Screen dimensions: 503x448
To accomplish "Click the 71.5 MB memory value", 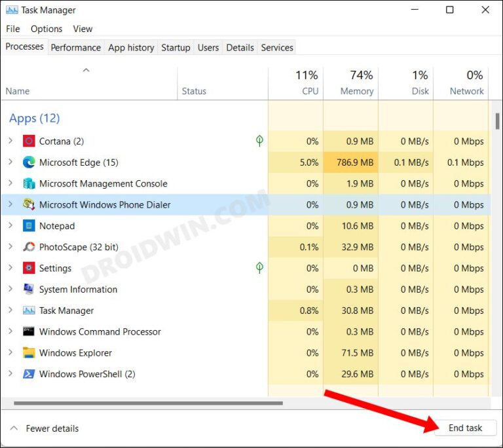I will 358,352.
